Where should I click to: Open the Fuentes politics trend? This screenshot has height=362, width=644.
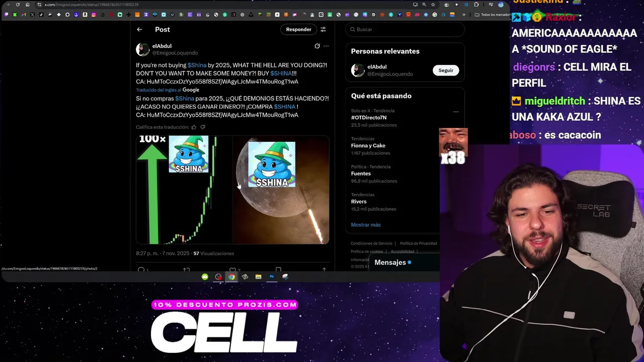pos(361,173)
